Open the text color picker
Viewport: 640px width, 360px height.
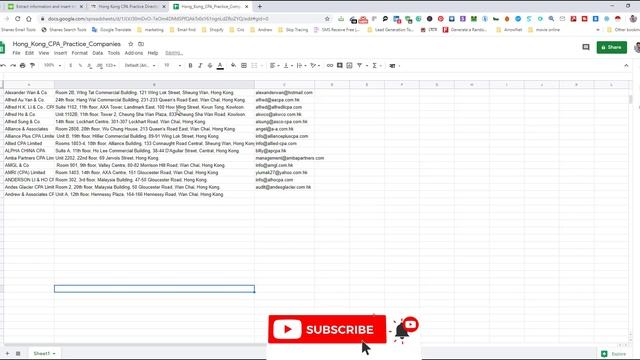coord(220,66)
